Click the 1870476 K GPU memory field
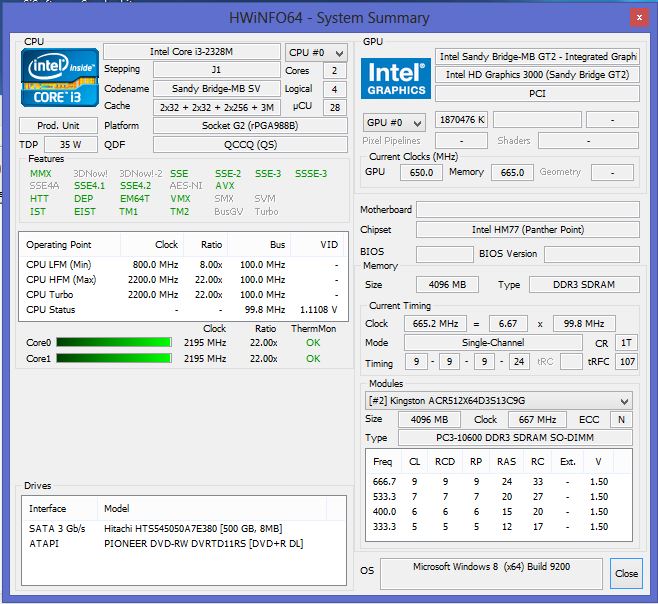The image size is (658, 604). 462,120
